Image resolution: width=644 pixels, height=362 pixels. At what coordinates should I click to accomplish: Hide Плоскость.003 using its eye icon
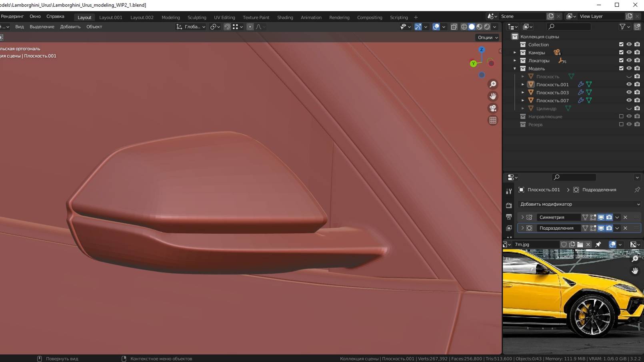629,92
